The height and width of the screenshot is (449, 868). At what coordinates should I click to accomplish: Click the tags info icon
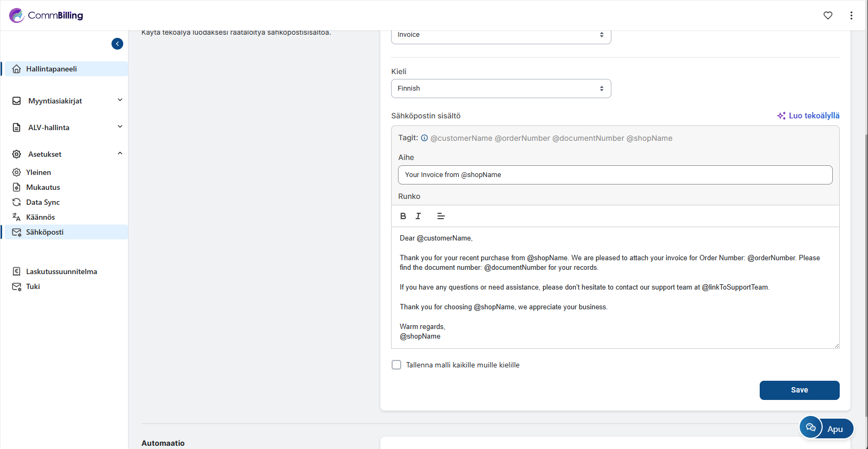tap(424, 138)
